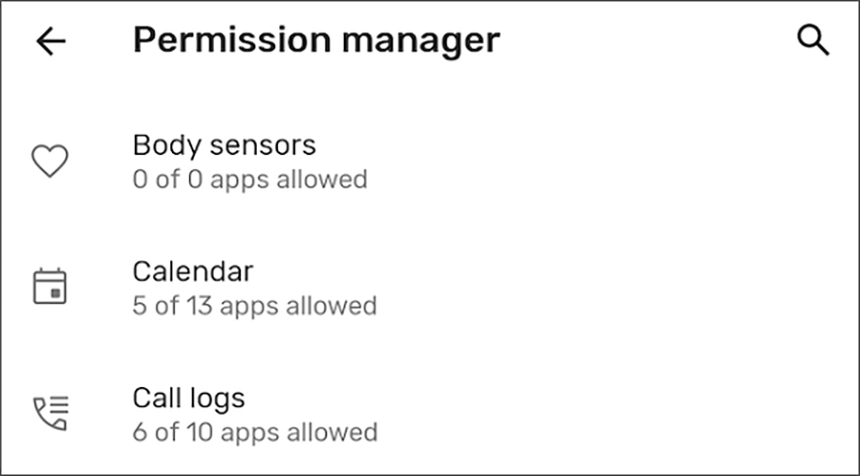Click "0 of 0 apps allowed" text
This screenshot has height=476, width=860.
[250, 180]
